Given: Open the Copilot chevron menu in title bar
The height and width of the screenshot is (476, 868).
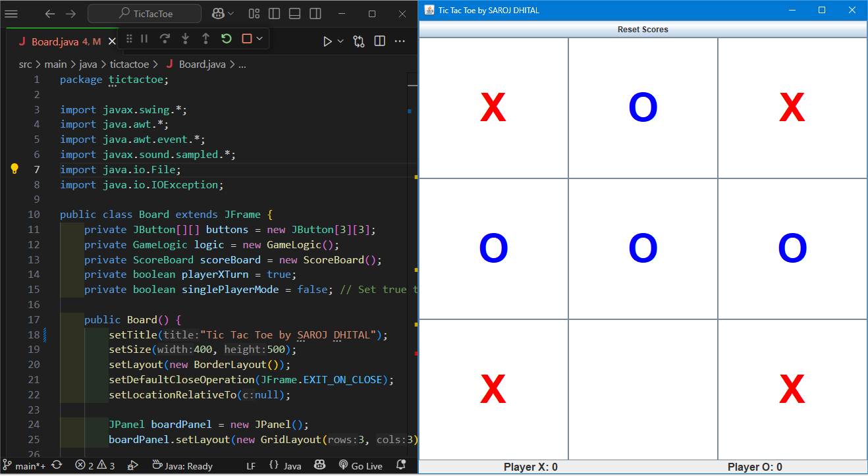Looking at the screenshot, I should [230, 13].
